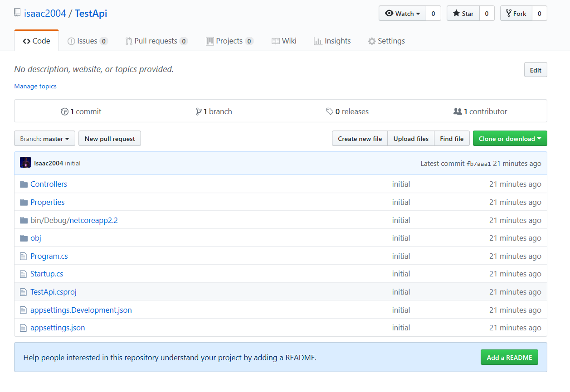
Task: Click the obj folder icon
Action: (24, 238)
